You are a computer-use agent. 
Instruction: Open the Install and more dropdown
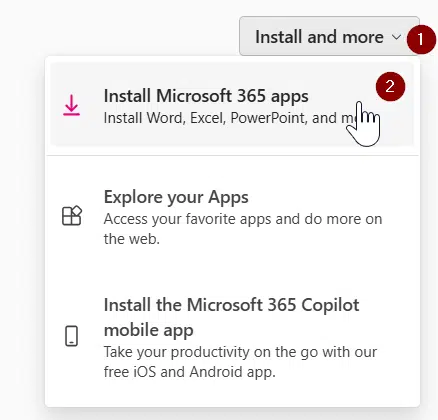click(x=329, y=36)
